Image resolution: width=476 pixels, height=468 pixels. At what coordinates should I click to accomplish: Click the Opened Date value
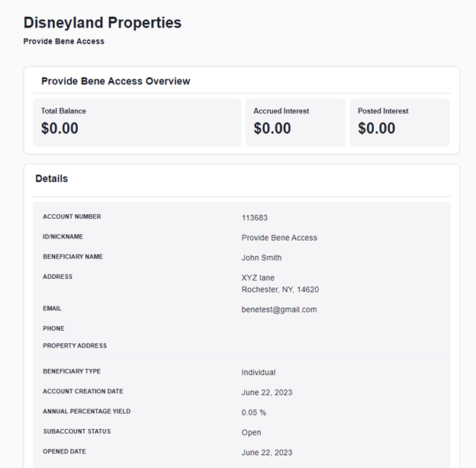click(267, 453)
